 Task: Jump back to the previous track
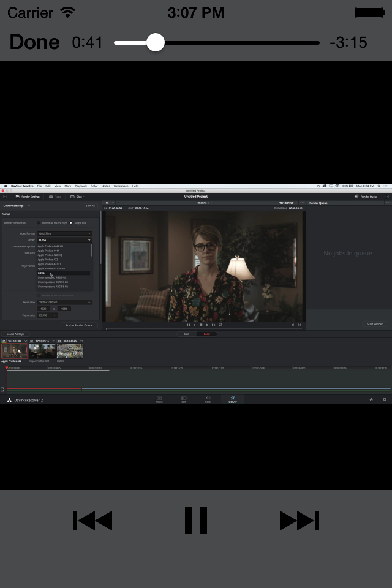pos(92,521)
